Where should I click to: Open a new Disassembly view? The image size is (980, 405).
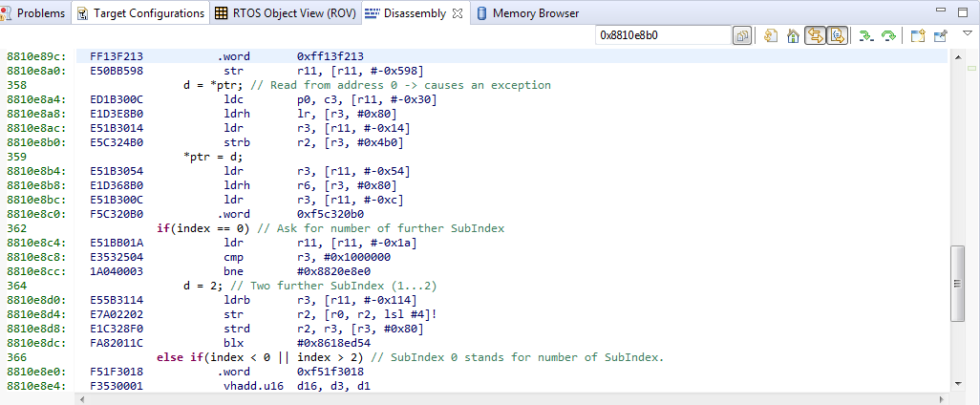pyautogui.click(x=918, y=36)
